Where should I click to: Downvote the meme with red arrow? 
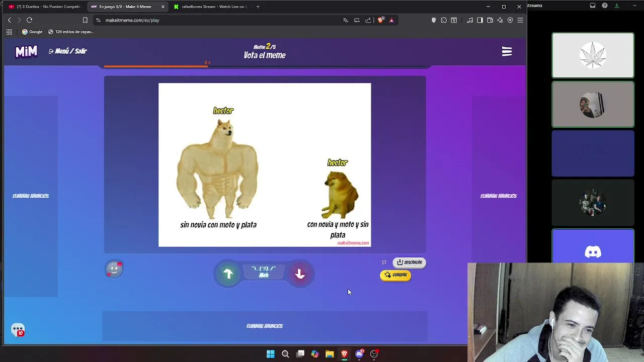(300, 274)
